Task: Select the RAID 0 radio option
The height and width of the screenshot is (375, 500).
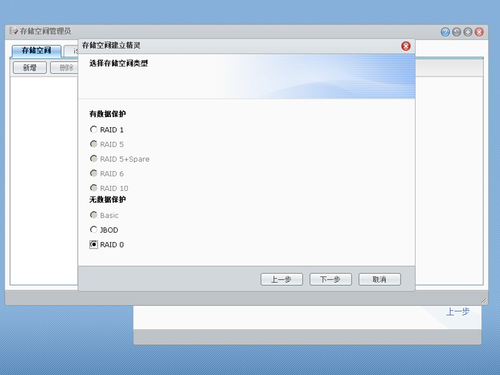Action: click(94, 244)
